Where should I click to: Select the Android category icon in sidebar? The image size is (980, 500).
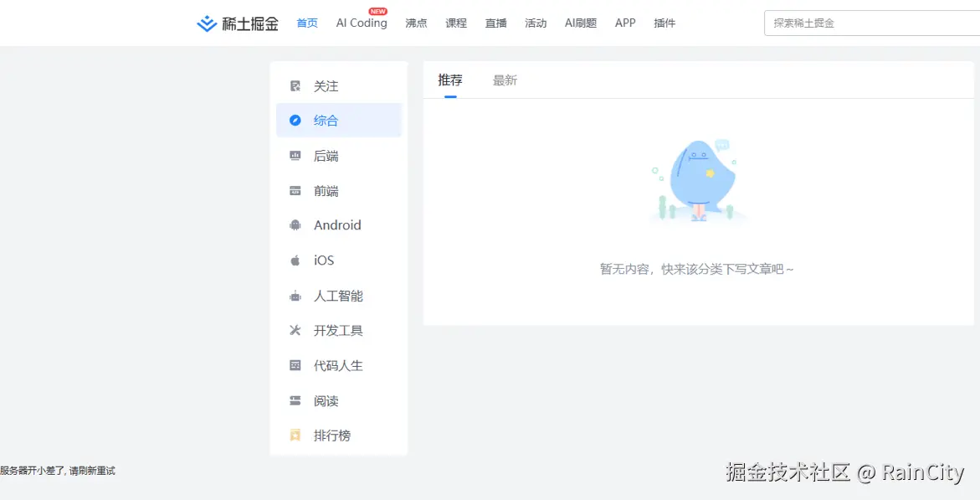(295, 224)
